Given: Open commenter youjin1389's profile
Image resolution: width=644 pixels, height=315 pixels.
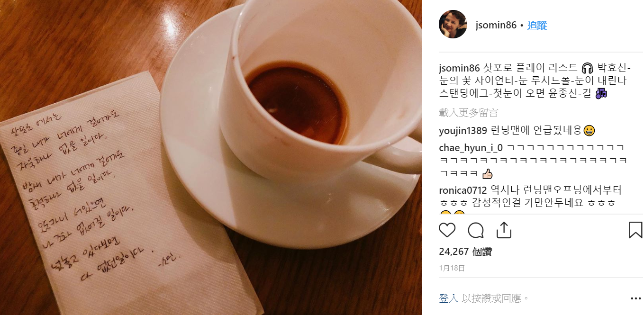Looking at the screenshot, I should 460,131.
